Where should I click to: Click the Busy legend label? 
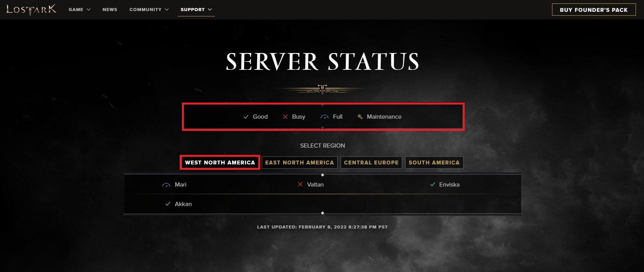pyautogui.click(x=299, y=117)
